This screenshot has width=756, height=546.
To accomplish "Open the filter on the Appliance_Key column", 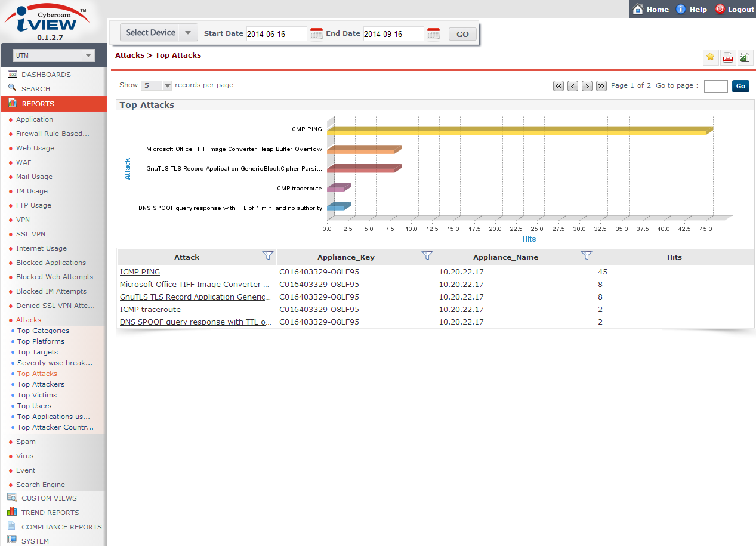I will [x=427, y=255].
